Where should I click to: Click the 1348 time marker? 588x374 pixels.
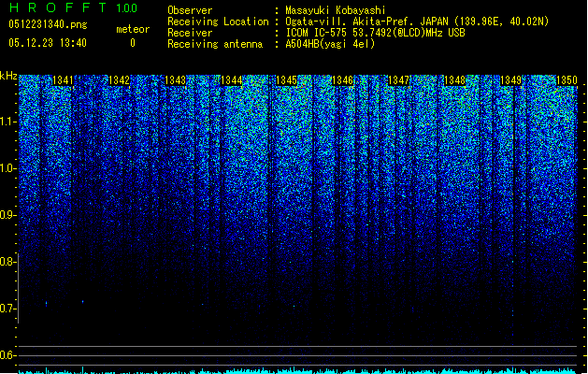point(454,80)
